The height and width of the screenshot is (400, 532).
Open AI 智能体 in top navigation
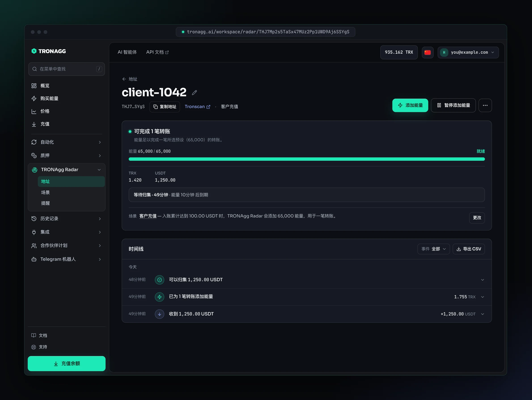click(127, 52)
